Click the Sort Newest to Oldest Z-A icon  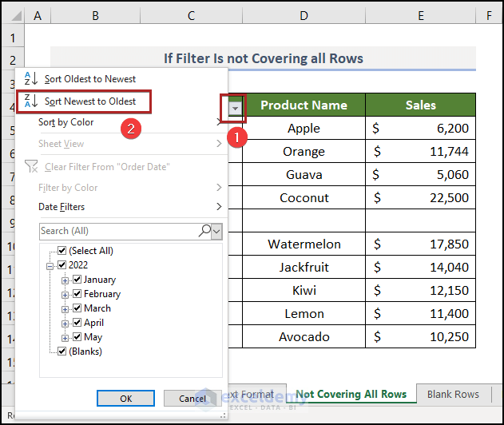[x=31, y=101]
